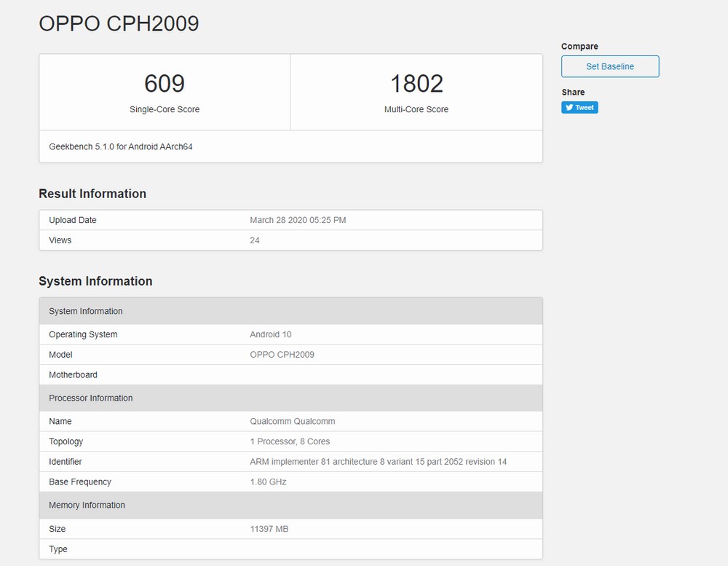Click the Multi-Core Score label
728x566 pixels.
416,109
